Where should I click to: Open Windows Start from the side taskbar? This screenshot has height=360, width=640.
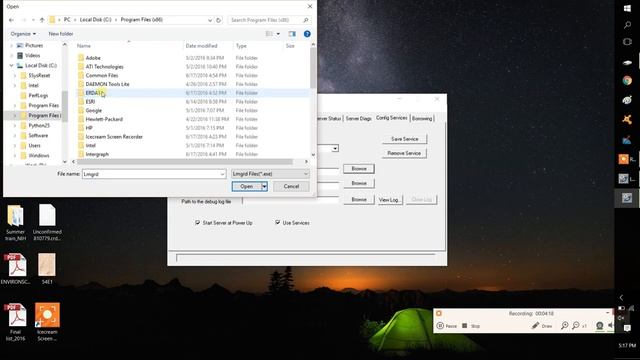click(627, 8)
